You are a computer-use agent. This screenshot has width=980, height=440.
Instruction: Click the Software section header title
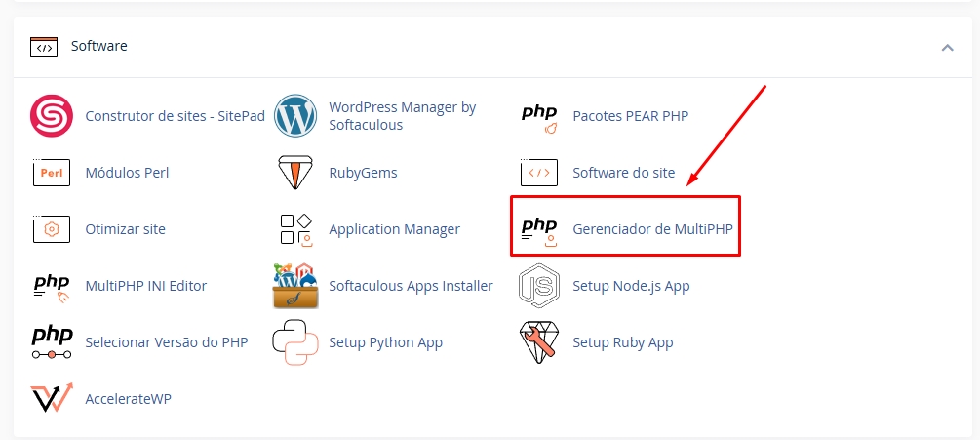pyautogui.click(x=99, y=46)
